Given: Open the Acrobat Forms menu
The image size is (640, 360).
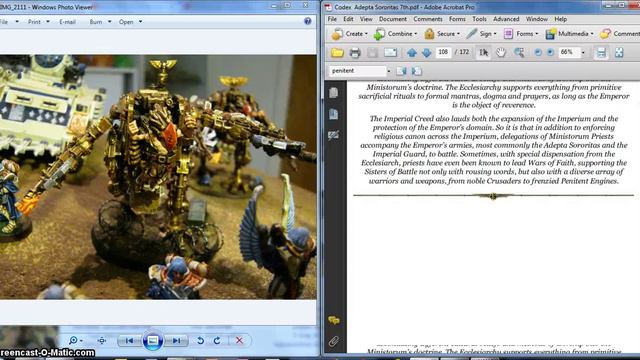Looking at the screenshot, I should [457, 19].
